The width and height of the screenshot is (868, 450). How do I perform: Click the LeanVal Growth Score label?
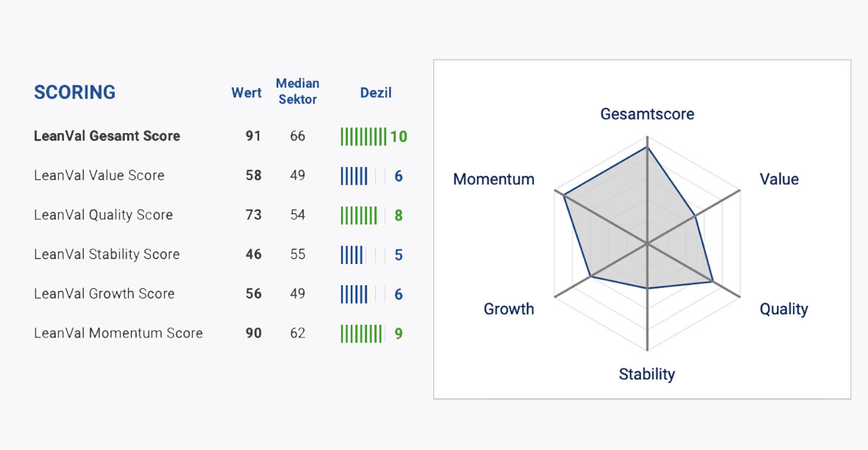[104, 294]
